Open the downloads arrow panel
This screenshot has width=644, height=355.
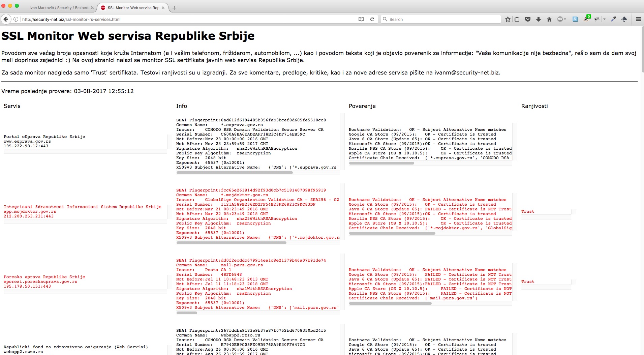(x=539, y=19)
